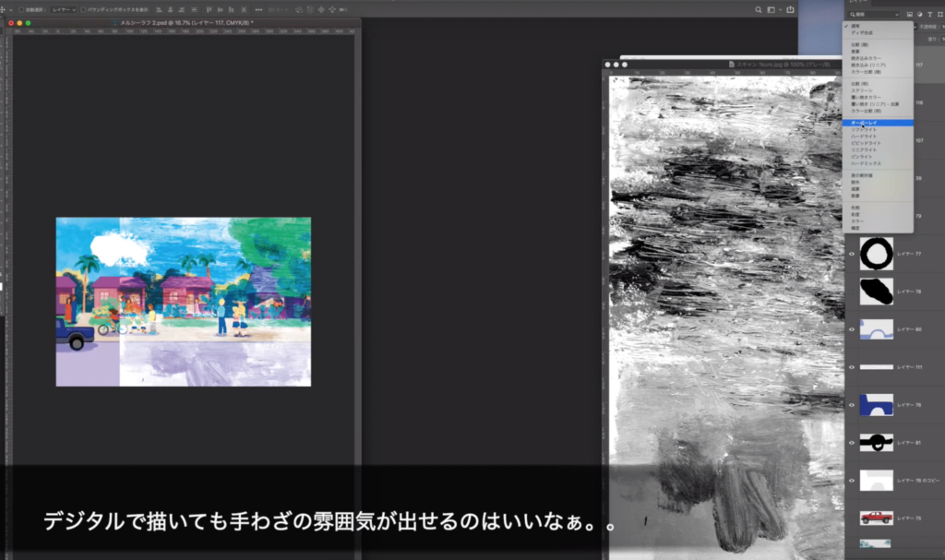This screenshot has width=945, height=560.
Task: Click the share export icon
Action: pos(791,9)
